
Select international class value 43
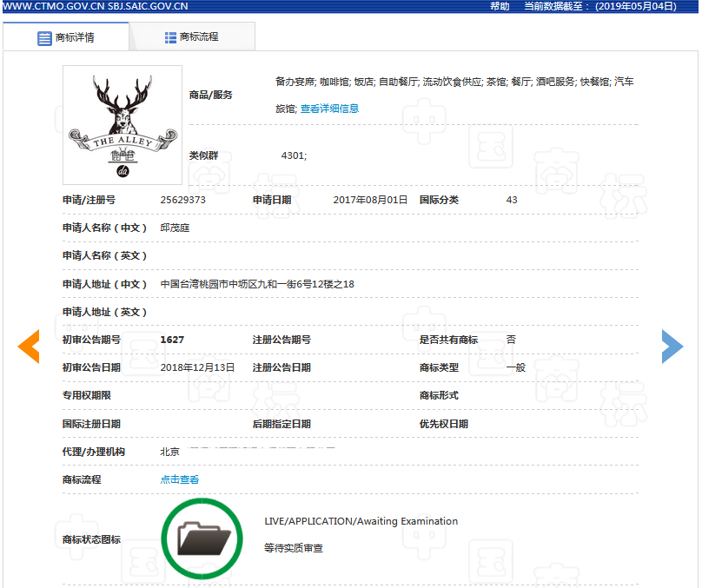click(x=512, y=200)
